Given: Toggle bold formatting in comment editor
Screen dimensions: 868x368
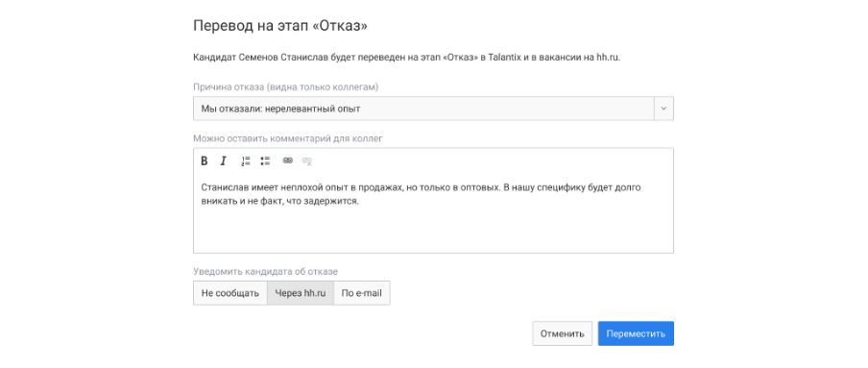Looking at the screenshot, I should (x=205, y=161).
